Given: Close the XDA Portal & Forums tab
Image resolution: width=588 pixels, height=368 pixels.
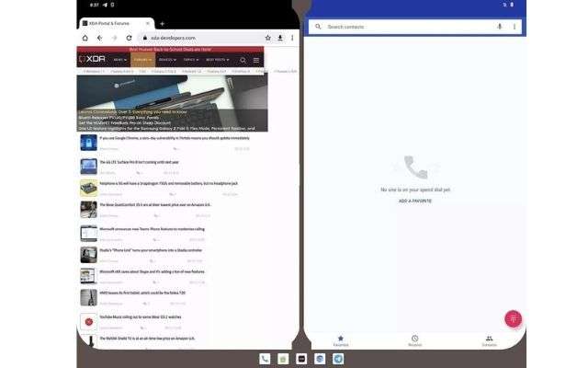Looking at the screenshot, I should pyautogui.click(x=148, y=23).
